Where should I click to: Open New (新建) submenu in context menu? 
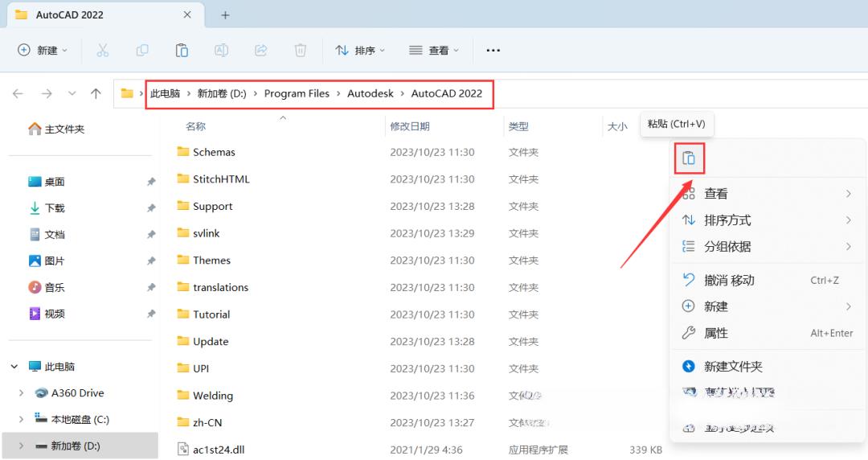click(768, 306)
